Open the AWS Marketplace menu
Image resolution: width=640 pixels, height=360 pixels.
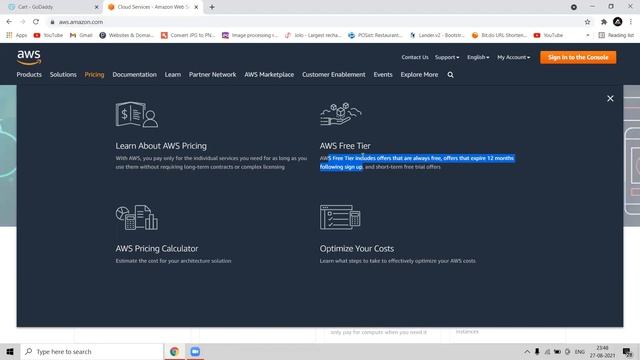click(269, 75)
